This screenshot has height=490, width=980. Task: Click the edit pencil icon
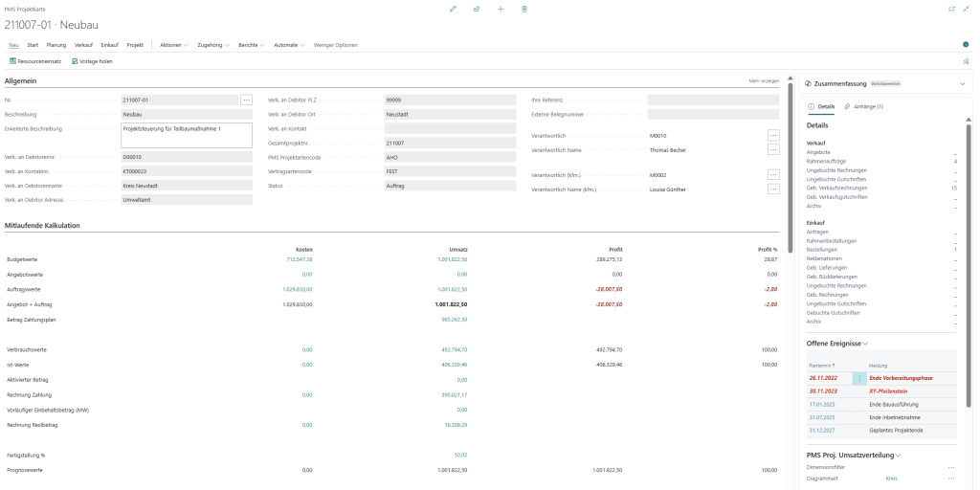coord(453,10)
